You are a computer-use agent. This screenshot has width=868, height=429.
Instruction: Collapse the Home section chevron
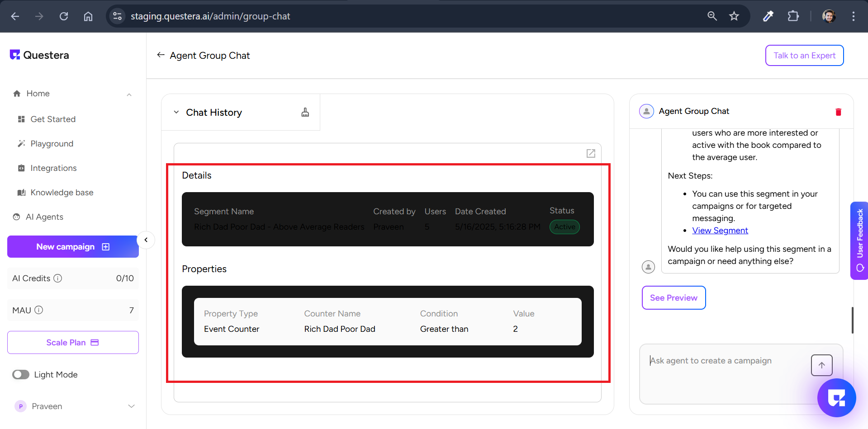pyautogui.click(x=129, y=94)
